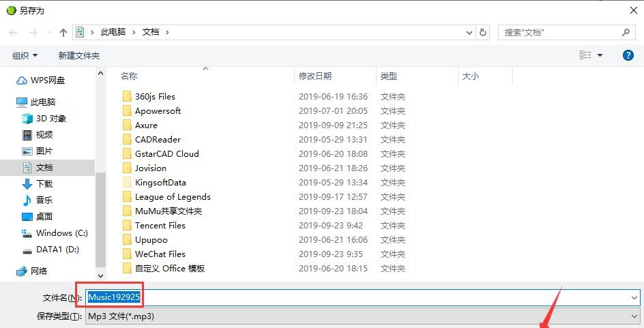Go up one folder level
The image size is (644, 328).
click(x=63, y=33)
